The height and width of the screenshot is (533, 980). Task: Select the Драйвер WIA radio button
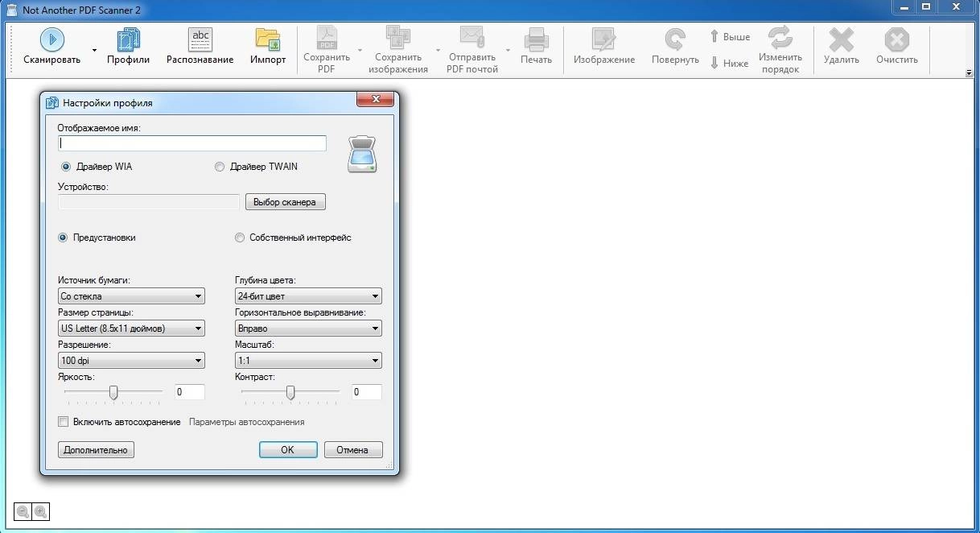click(x=66, y=167)
